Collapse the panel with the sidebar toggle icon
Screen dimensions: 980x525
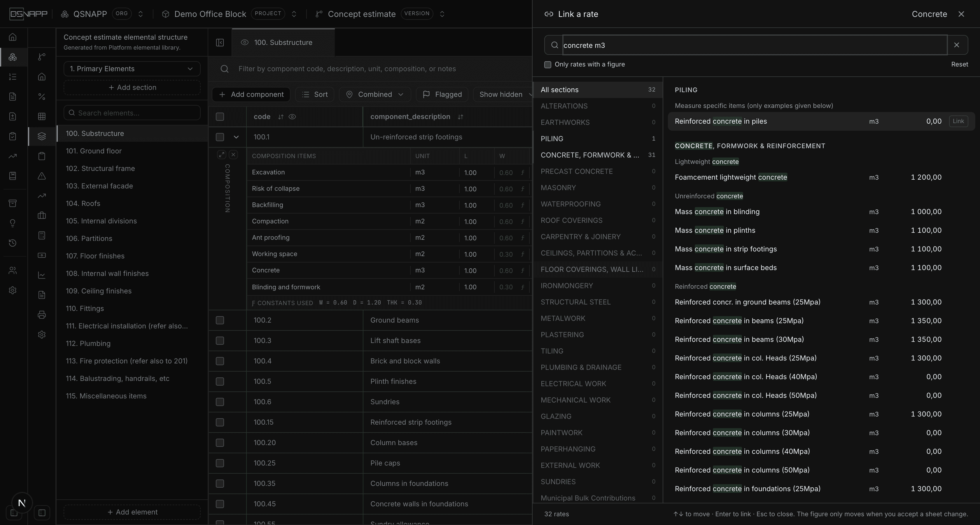220,43
